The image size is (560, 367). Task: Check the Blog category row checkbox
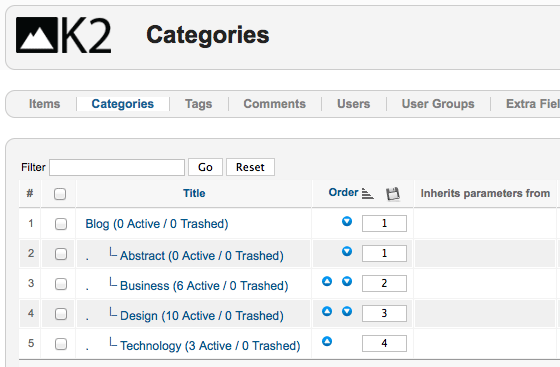(61, 224)
